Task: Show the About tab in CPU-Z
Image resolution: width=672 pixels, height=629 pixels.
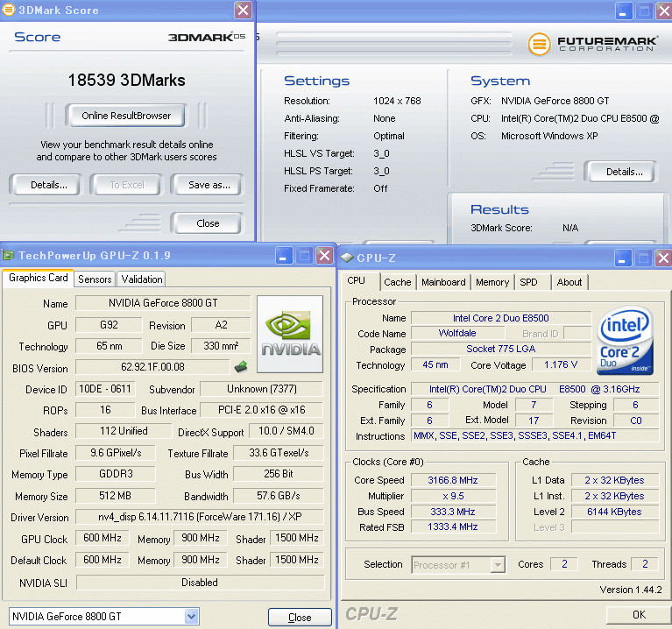Action: pyautogui.click(x=569, y=282)
